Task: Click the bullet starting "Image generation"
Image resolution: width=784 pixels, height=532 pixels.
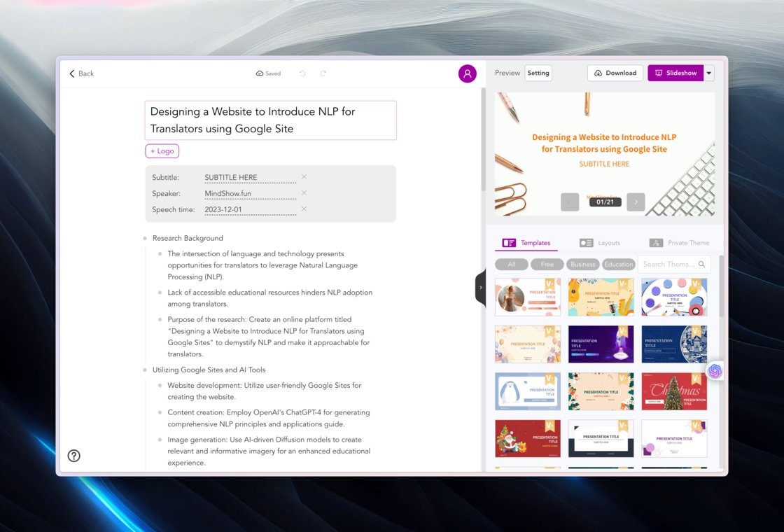Action: point(269,451)
